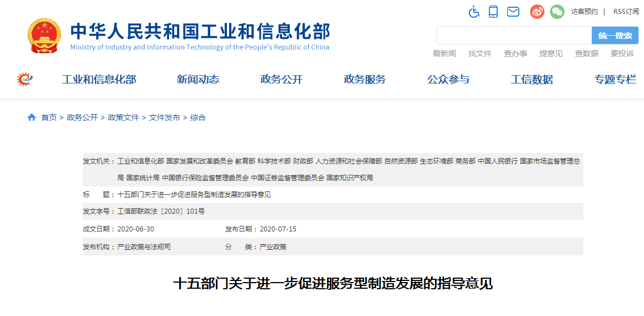This screenshot has height=316, width=644.
Task: Select 提意见 quick link
Action: pyautogui.click(x=551, y=53)
